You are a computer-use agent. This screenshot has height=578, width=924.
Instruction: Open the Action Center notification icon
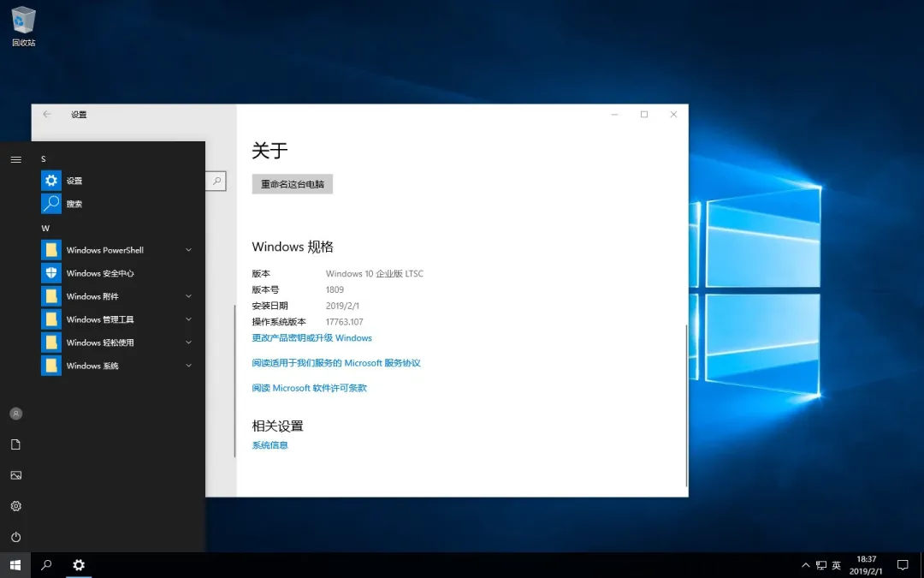(903, 565)
